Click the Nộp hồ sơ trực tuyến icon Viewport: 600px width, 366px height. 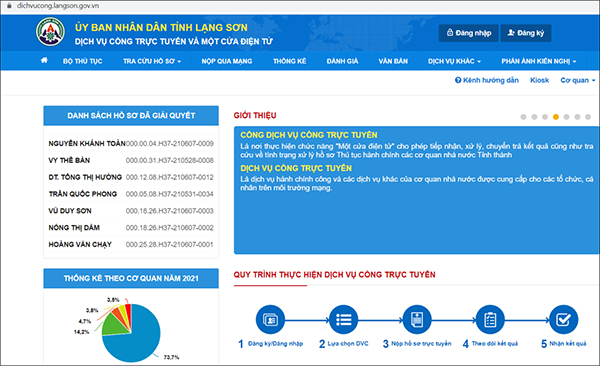(x=417, y=319)
